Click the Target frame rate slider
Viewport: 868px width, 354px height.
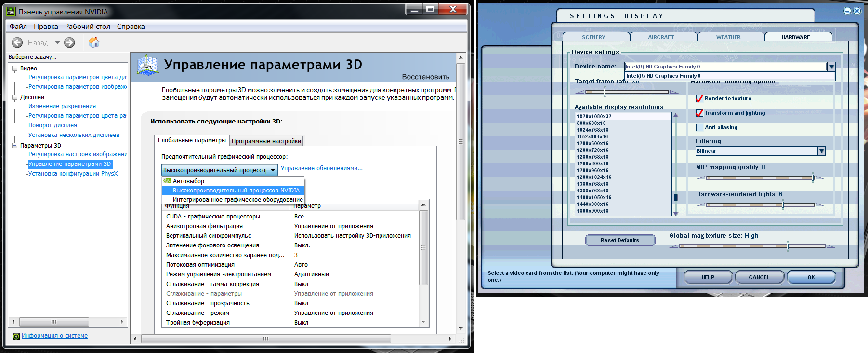point(627,92)
